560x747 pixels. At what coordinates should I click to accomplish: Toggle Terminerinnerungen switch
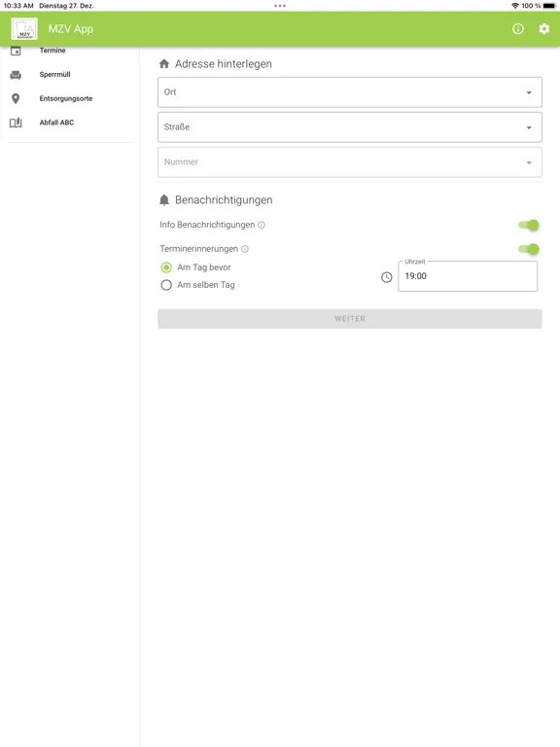(529, 249)
